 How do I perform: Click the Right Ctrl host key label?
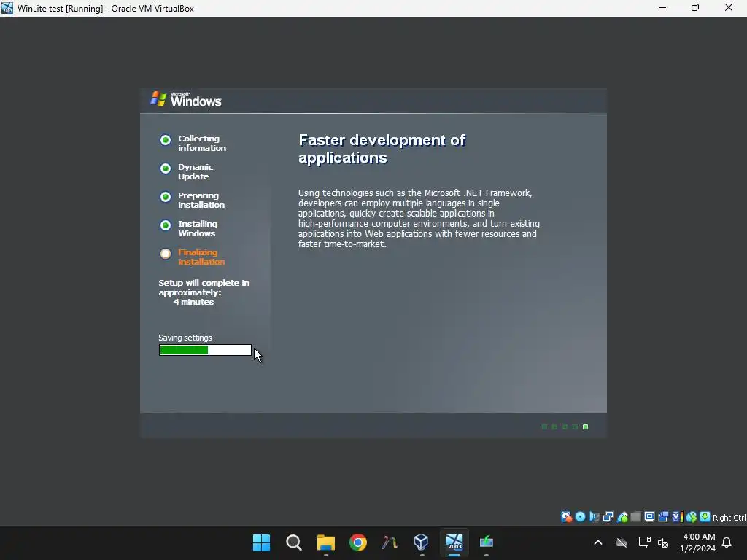pyautogui.click(x=729, y=518)
